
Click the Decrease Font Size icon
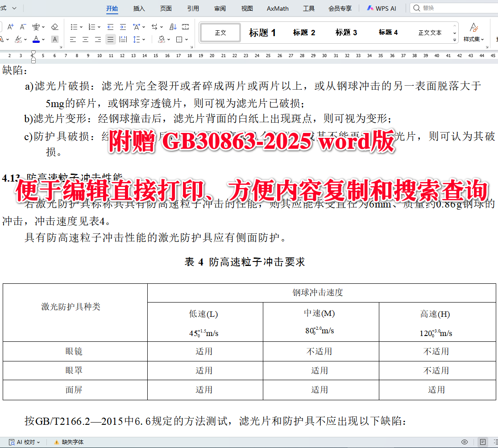[x=22, y=26]
